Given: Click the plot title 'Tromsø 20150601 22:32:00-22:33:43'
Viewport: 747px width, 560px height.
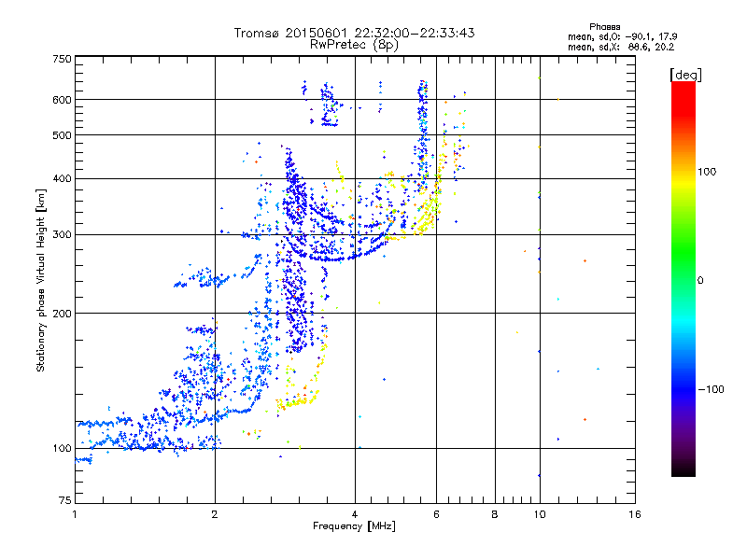Looking at the screenshot, I should point(354,33).
